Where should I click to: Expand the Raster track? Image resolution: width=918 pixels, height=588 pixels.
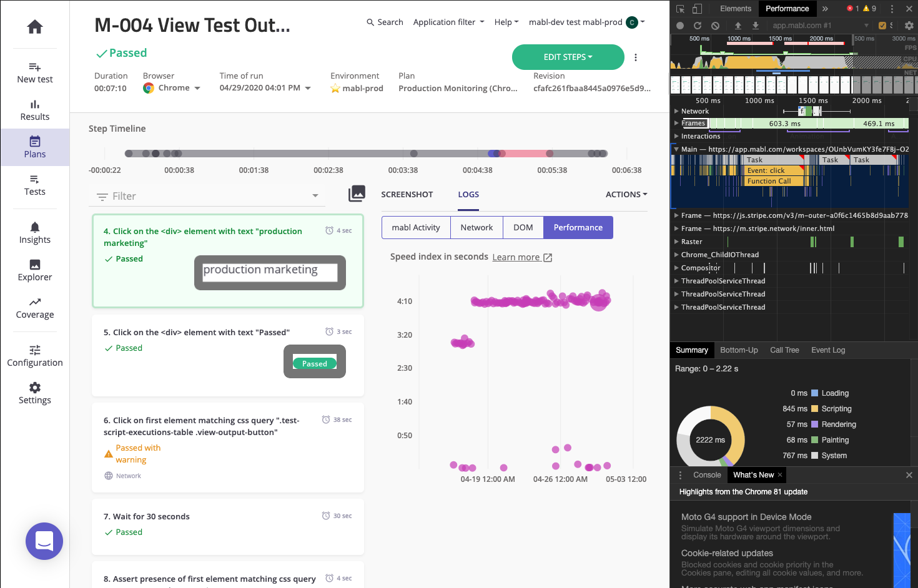676,242
